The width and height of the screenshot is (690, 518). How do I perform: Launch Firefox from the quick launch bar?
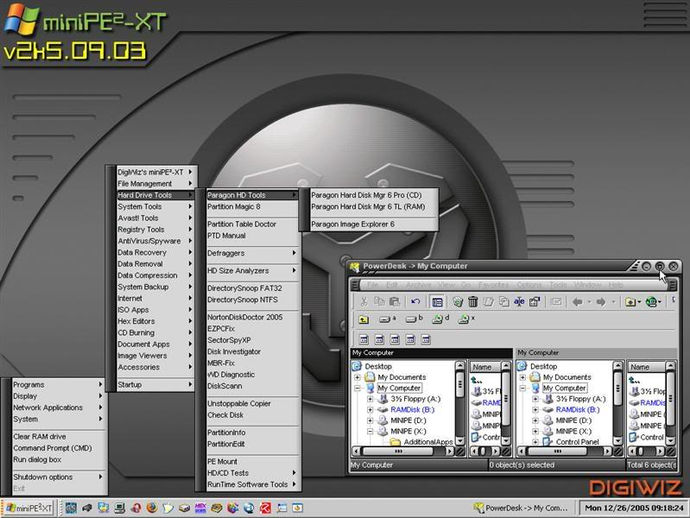[152, 508]
